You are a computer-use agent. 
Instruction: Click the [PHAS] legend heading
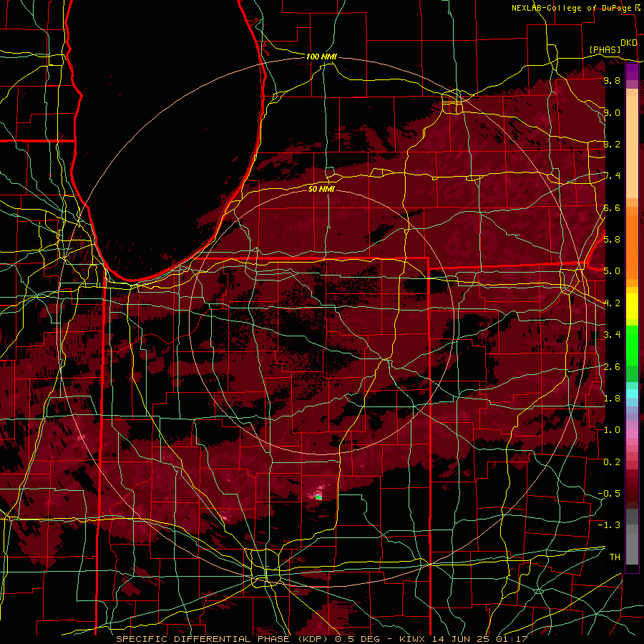[605, 49]
